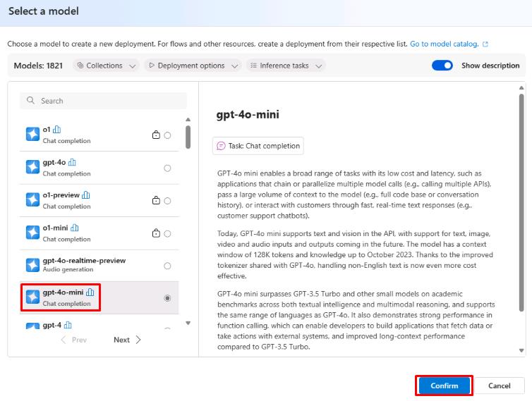The image size is (532, 401).
Task: Follow the Go to model catalog link
Action: coord(444,44)
